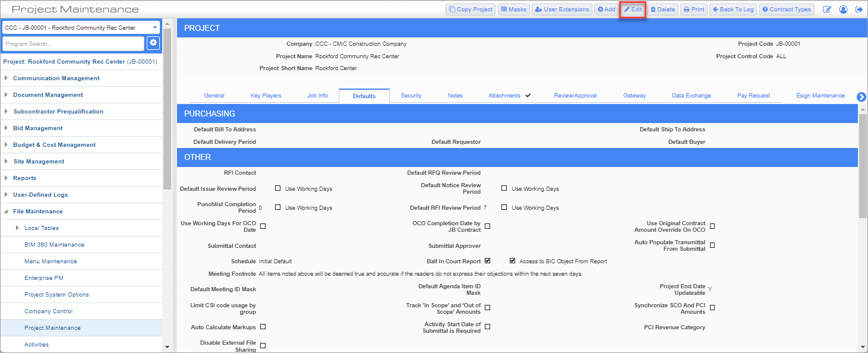Uncheck Access to BIC Object From Report
The width and height of the screenshot is (868, 353).
pos(513,260)
